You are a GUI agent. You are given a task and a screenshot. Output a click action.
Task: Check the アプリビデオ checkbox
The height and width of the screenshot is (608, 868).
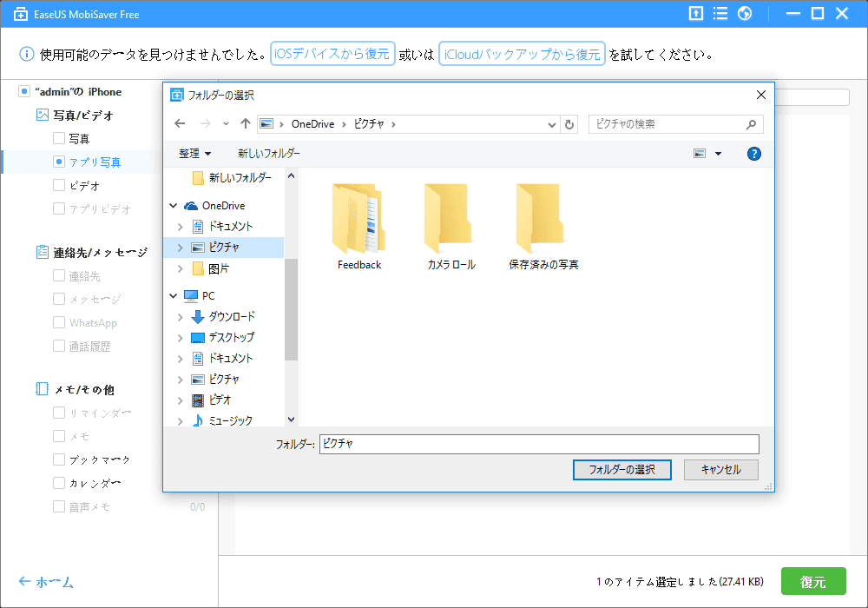pyautogui.click(x=59, y=208)
